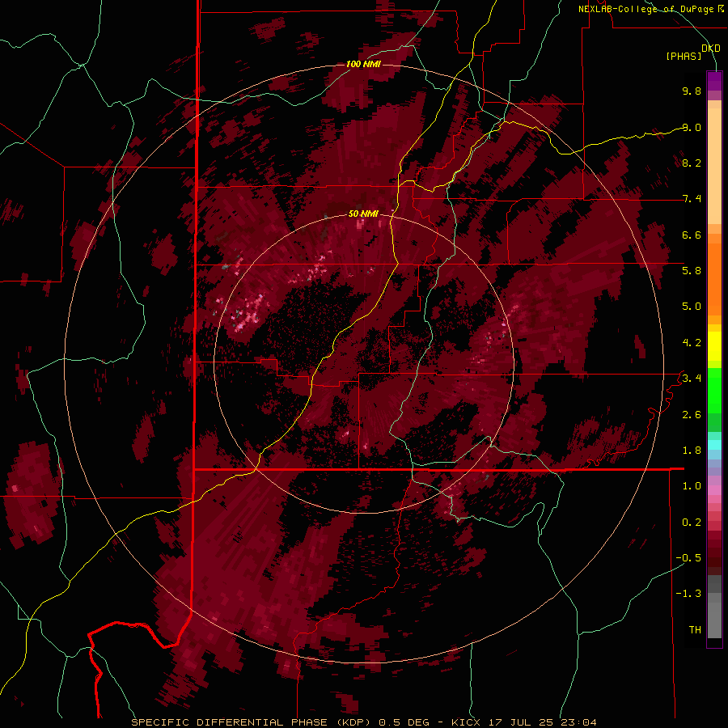Click the -1.3 legend value
The height and width of the screenshot is (728, 728).
pos(688,594)
